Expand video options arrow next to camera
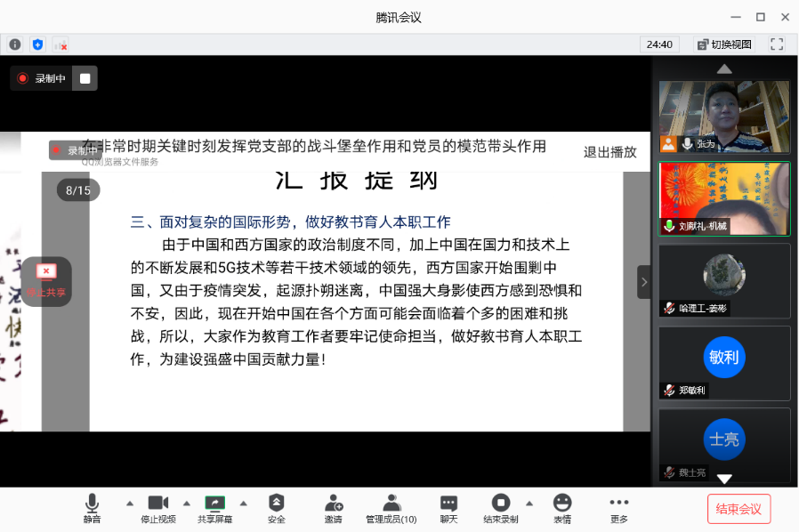799x532 pixels. coord(187,502)
